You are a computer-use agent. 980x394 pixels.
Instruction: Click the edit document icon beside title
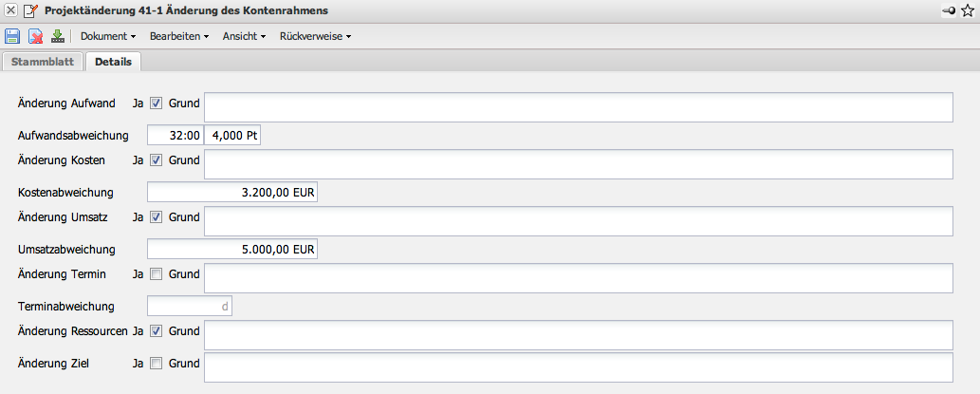click(30, 9)
